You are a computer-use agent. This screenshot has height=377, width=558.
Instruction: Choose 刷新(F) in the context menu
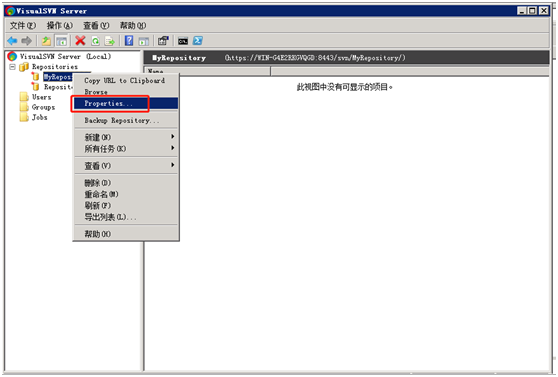click(126, 205)
